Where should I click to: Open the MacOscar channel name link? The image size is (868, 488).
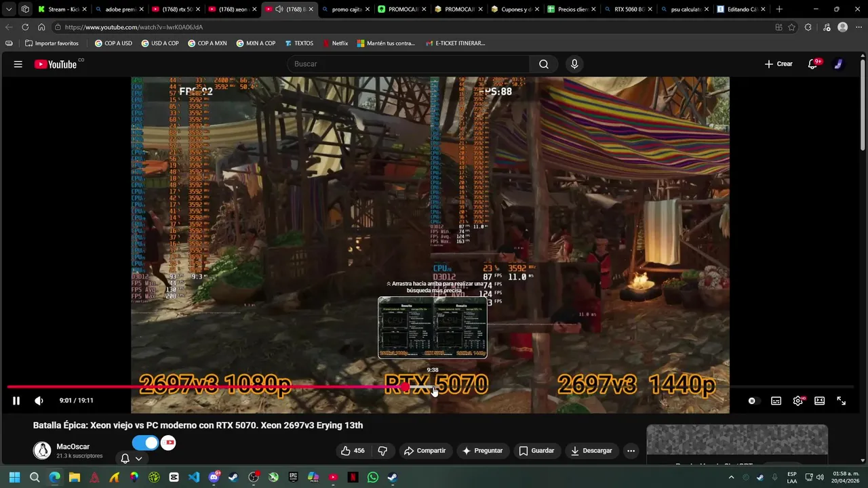click(73, 447)
